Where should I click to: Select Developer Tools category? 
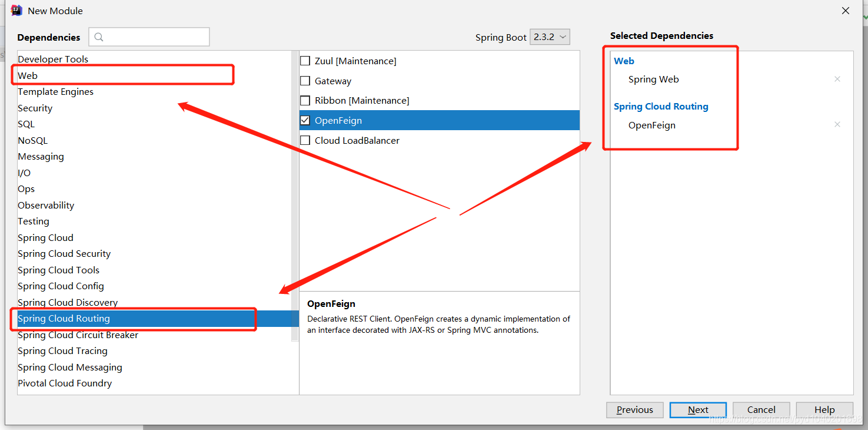53,59
